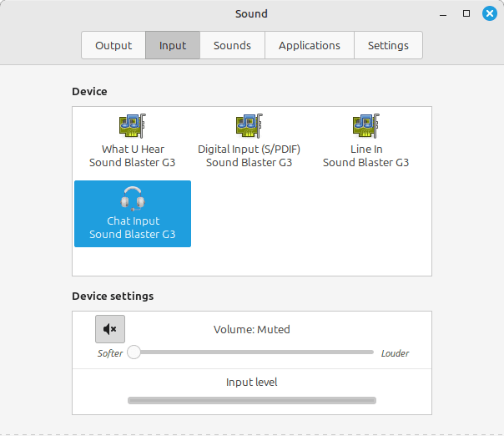Open the Settings tab
Screen dimensions: 504x436
click(388, 45)
